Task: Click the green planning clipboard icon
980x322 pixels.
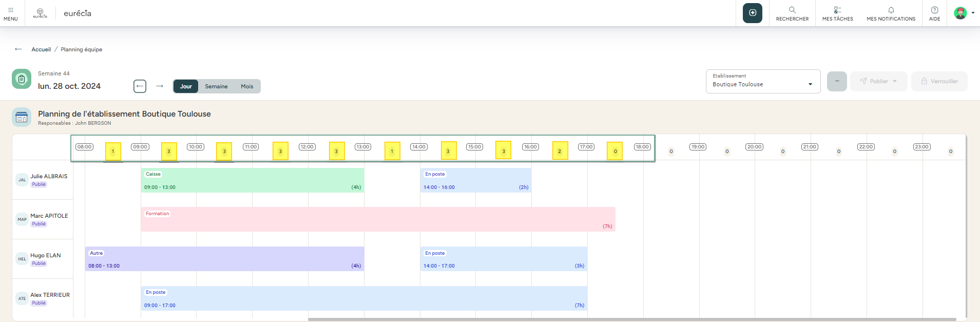Action: (22, 79)
